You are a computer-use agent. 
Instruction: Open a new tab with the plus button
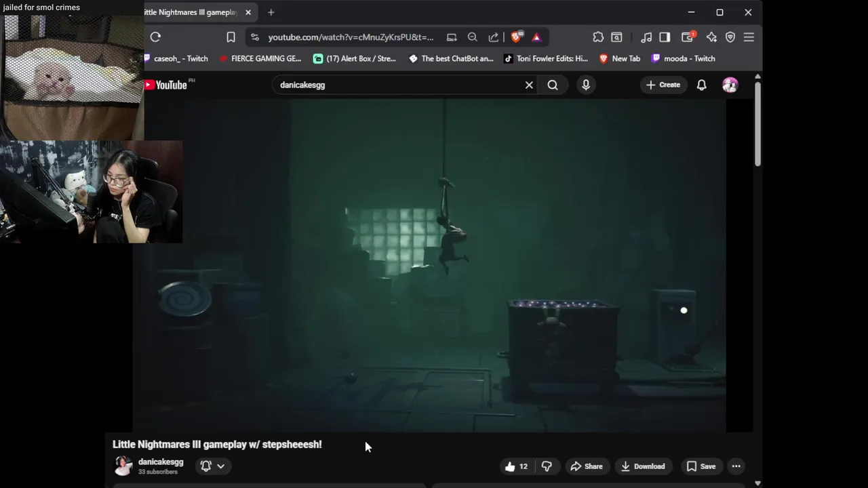[x=271, y=12]
